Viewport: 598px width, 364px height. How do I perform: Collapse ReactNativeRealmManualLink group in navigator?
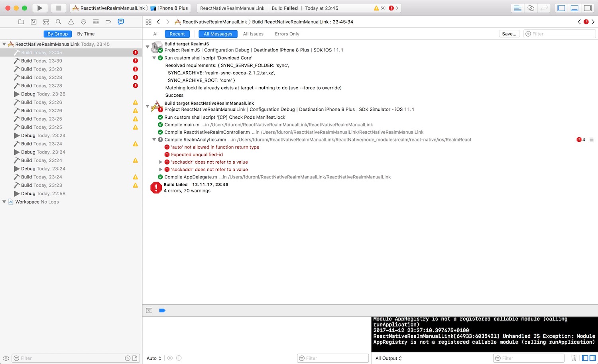click(x=4, y=44)
